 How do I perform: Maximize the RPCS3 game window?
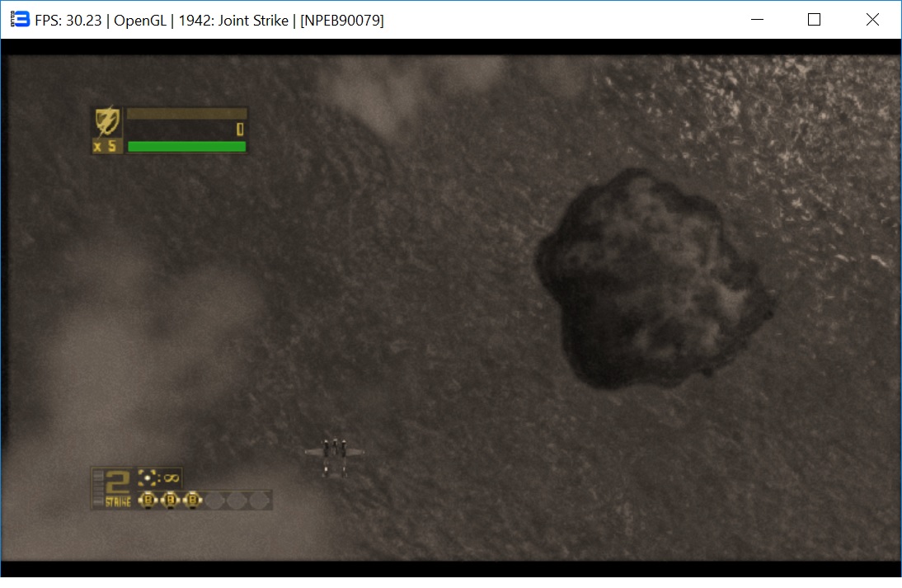pyautogui.click(x=814, y=20)
